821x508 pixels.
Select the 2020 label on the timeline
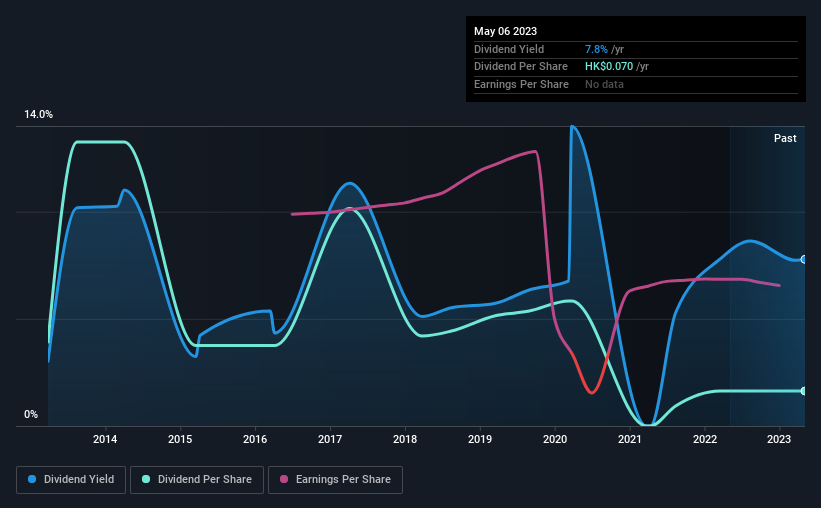555,439
